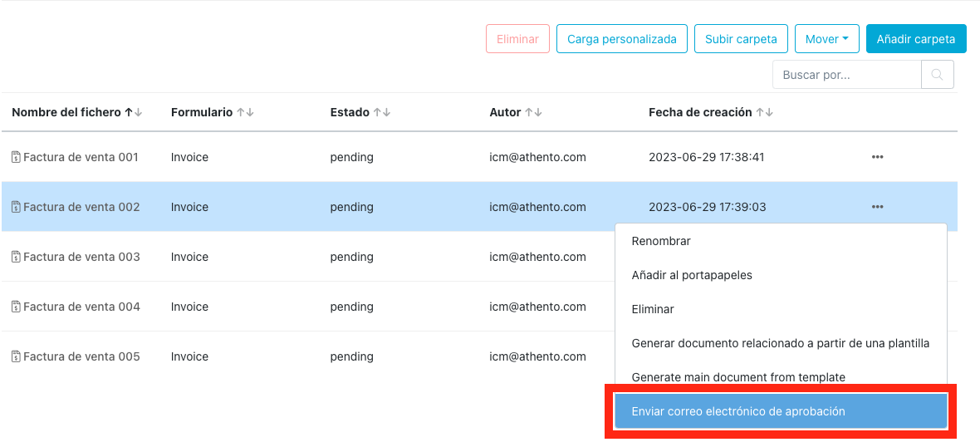The width and height of the screenshot is (980, 447).
Task: Sort by Fecha de creación
Action: (764, 112)
